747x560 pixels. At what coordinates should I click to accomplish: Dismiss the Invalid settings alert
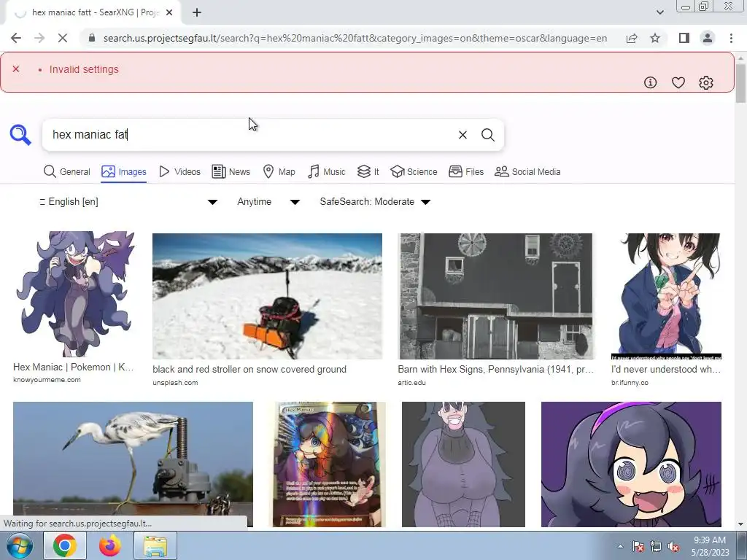pyautogui.click(x=16, y=69)
